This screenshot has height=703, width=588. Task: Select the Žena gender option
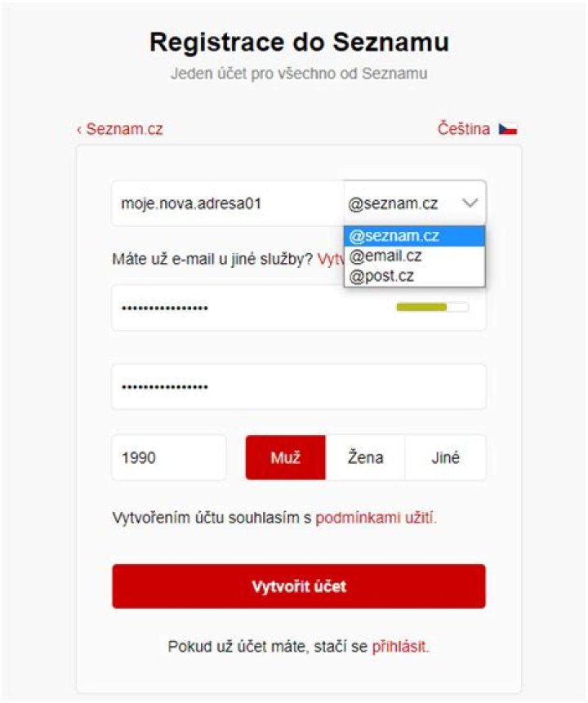[x=367, y=457]
